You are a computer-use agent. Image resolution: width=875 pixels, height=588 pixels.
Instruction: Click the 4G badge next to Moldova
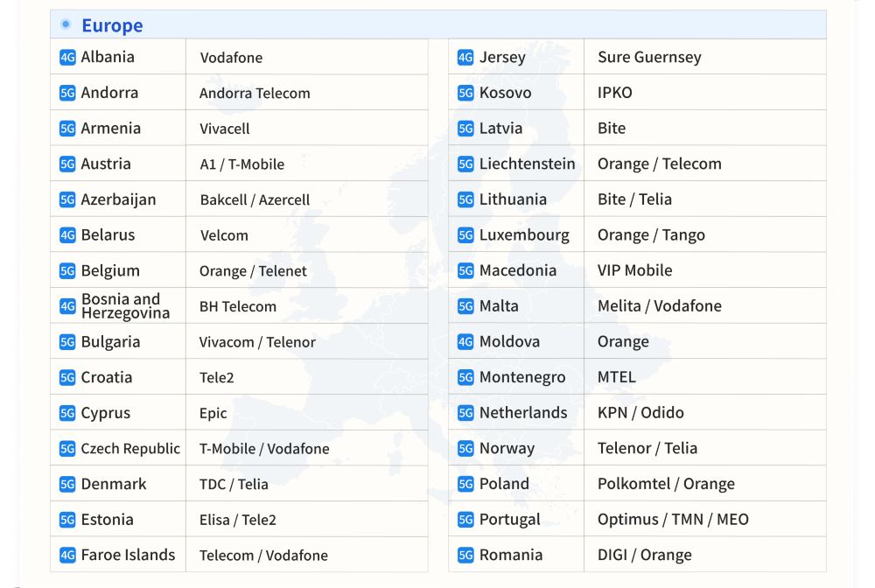point(465,342)
